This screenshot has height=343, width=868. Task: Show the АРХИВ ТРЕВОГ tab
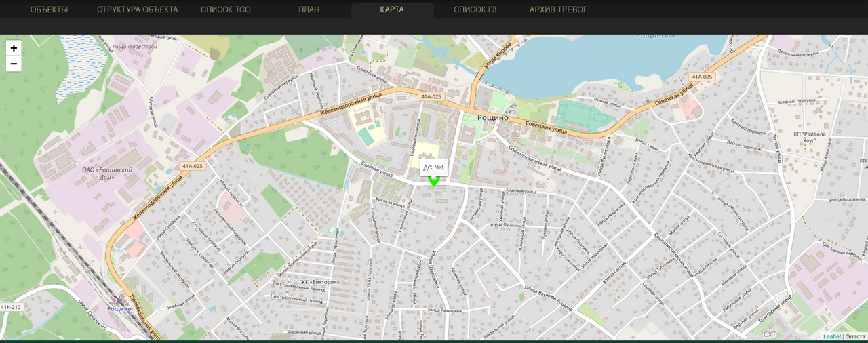tap(558, 10)
